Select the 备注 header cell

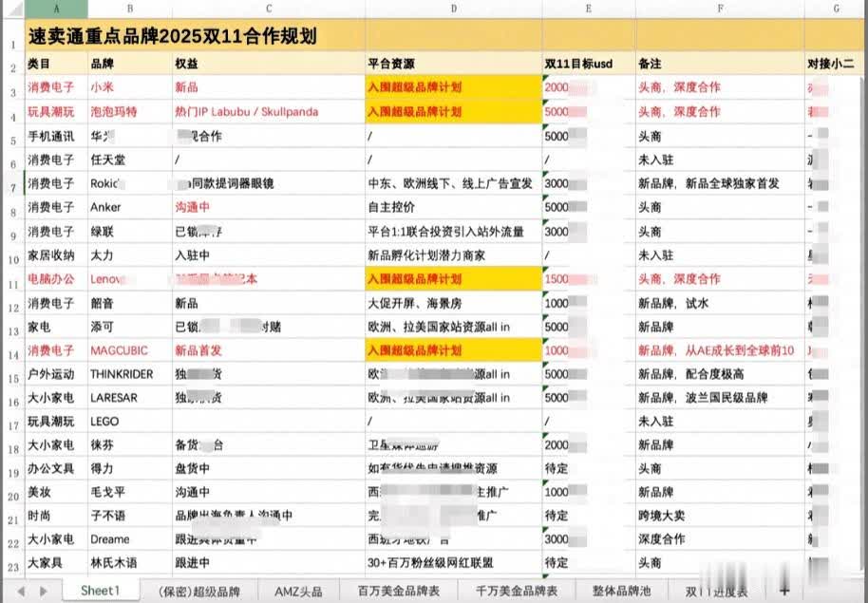point(720,64)
